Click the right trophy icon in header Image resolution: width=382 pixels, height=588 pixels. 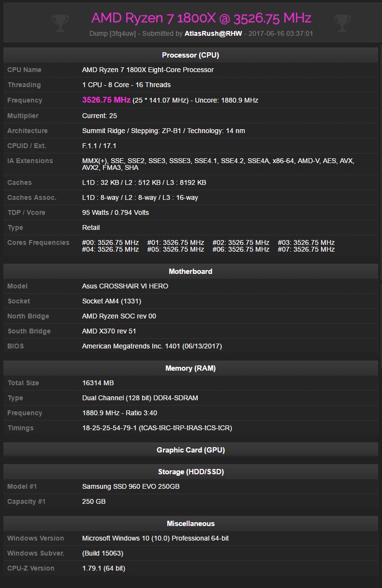coord(342,23)
